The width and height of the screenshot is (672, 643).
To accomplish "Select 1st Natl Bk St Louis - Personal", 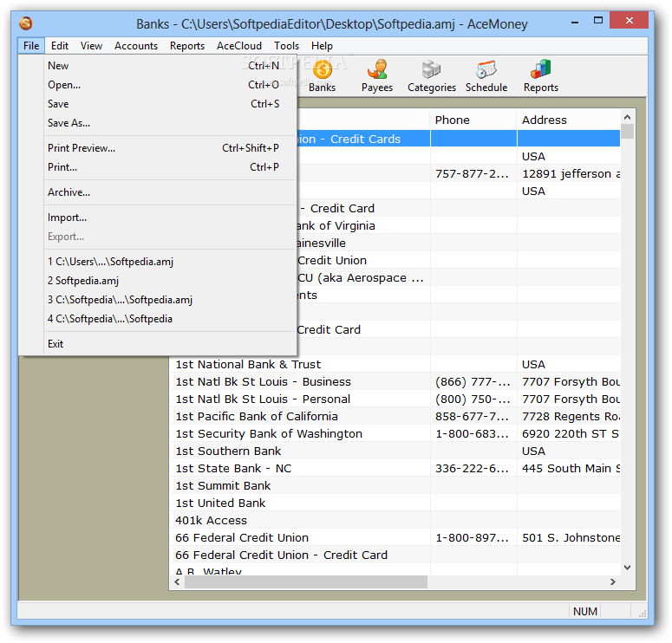I will point(395,399).
